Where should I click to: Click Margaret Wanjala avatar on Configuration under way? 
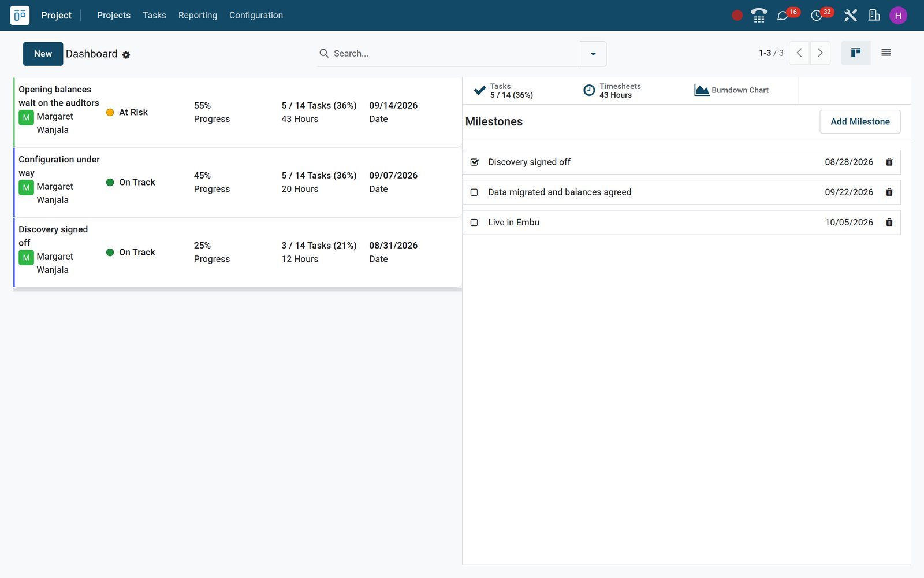tap(26, 187)
